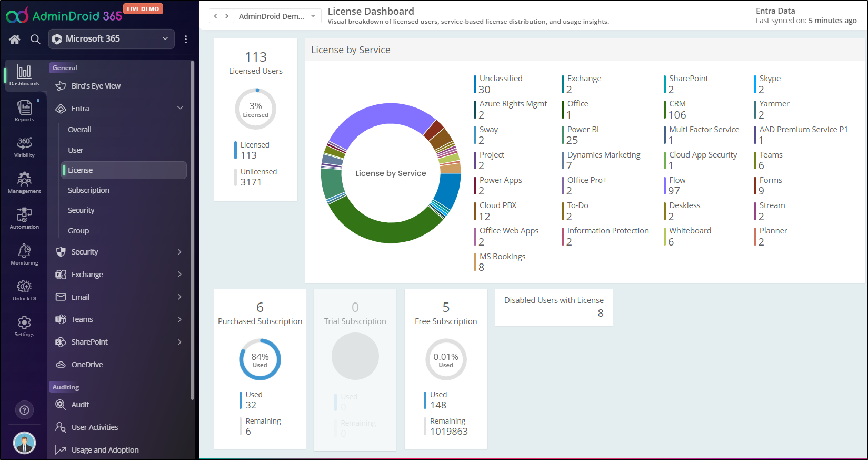Go forward with the right arrow button
The image size is (868, 460).
tap(227, 16)
